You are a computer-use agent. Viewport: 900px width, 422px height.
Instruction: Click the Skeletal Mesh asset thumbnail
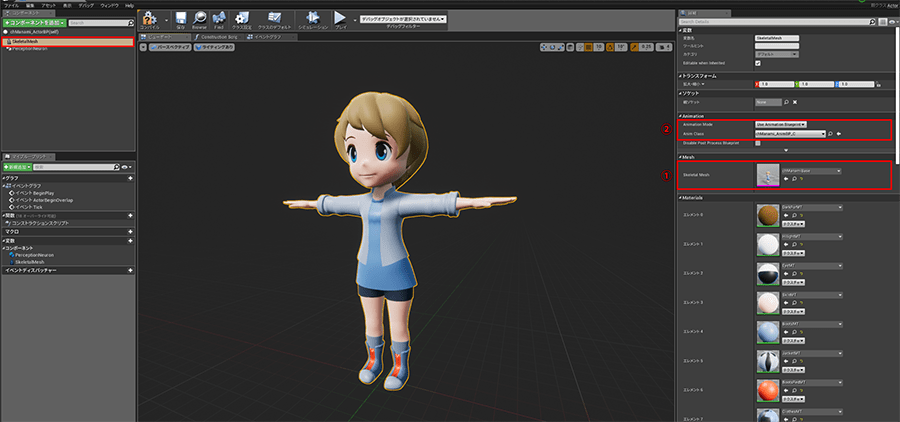pos(767,175)
